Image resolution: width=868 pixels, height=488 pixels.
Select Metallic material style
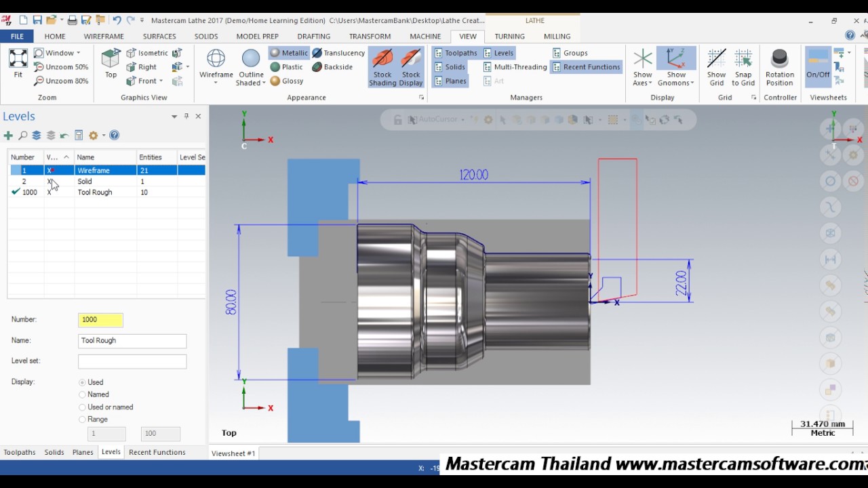289,53
